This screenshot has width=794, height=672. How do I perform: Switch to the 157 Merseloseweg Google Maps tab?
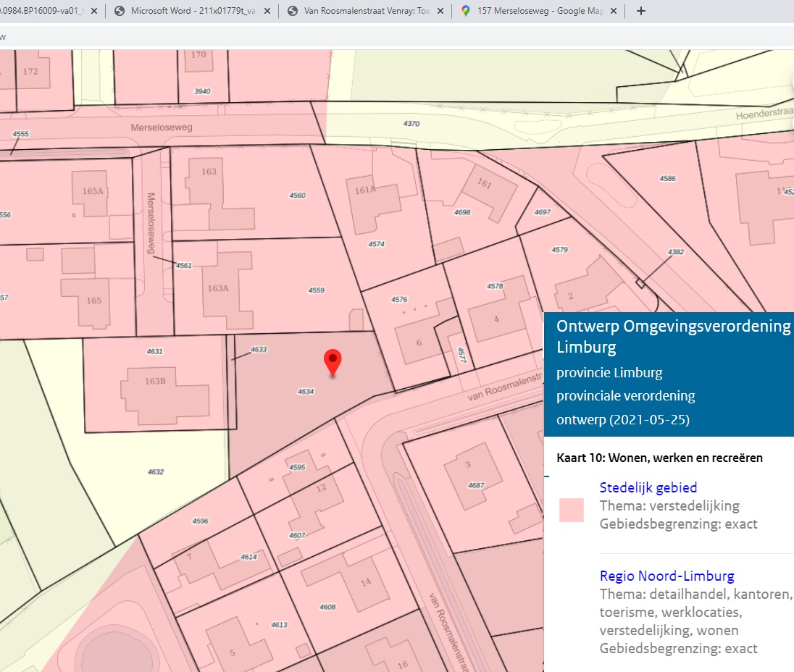(540, 11)
